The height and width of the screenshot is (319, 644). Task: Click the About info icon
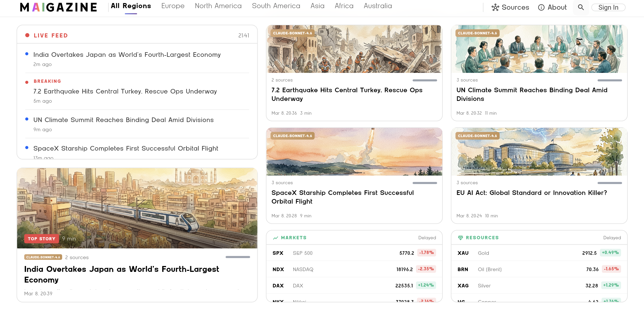coord(541,7)
